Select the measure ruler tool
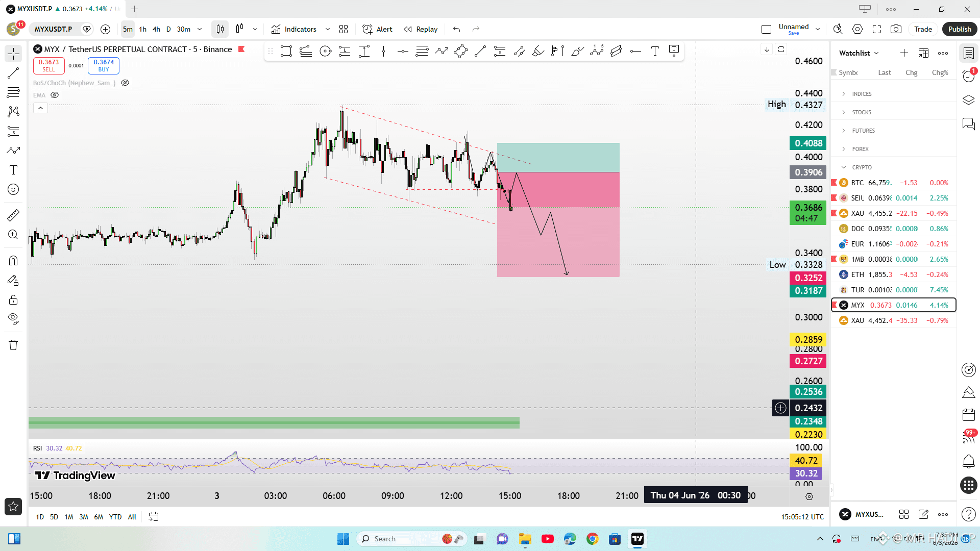980x551 pixels. point(13,215)
